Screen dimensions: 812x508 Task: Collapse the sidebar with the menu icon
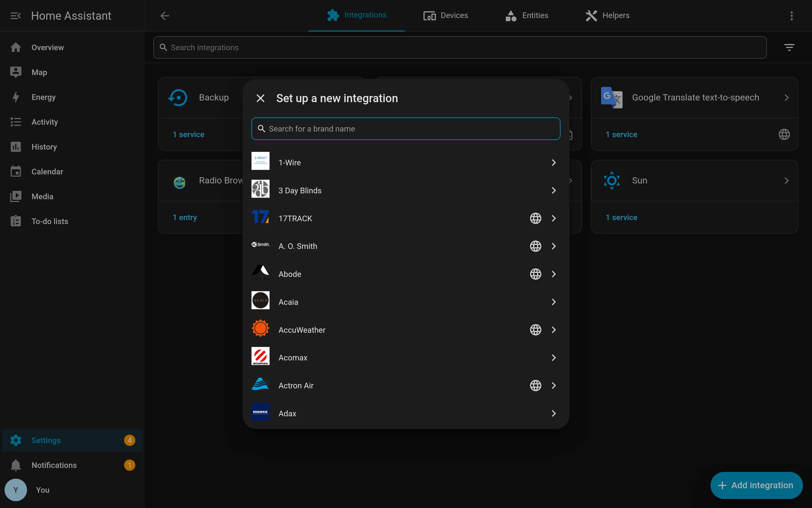15,16
